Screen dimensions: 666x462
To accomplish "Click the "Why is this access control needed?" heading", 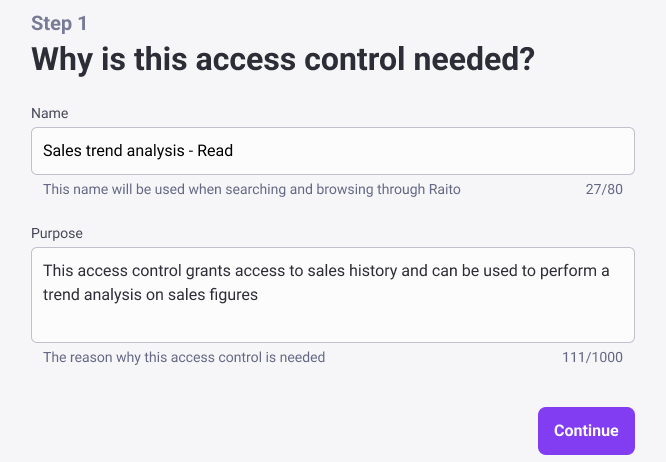I will [283, 59].
